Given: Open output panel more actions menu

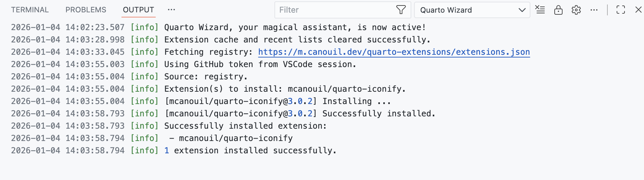Looking at the screenshot, I should (x=594, y=10).
